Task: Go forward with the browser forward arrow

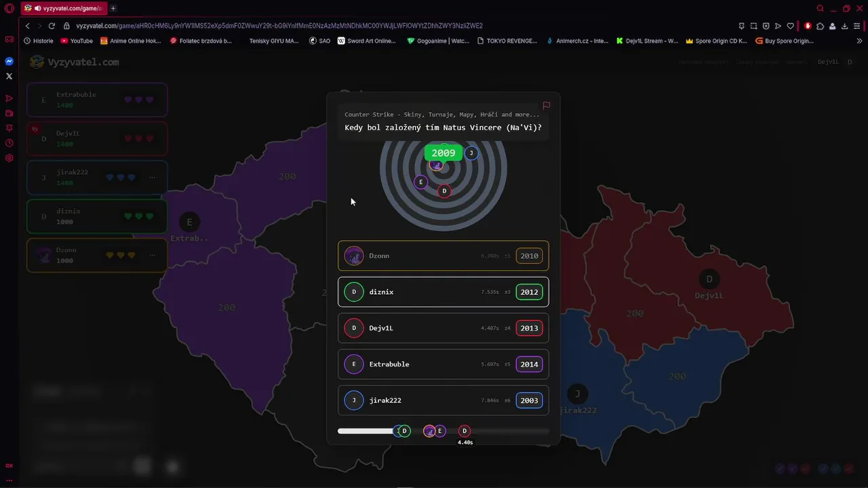Action: pos(39,26)
